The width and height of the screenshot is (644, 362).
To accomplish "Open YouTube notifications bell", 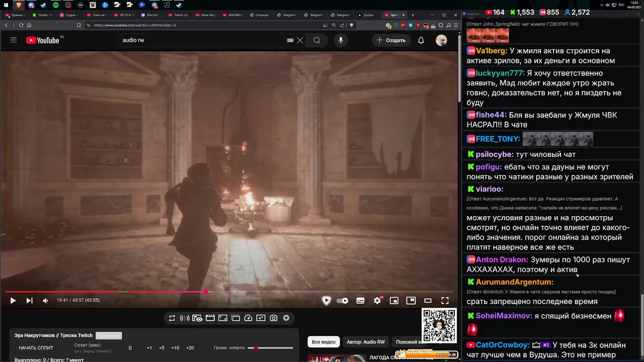I will pyautogui.click(x=421, y=40).
